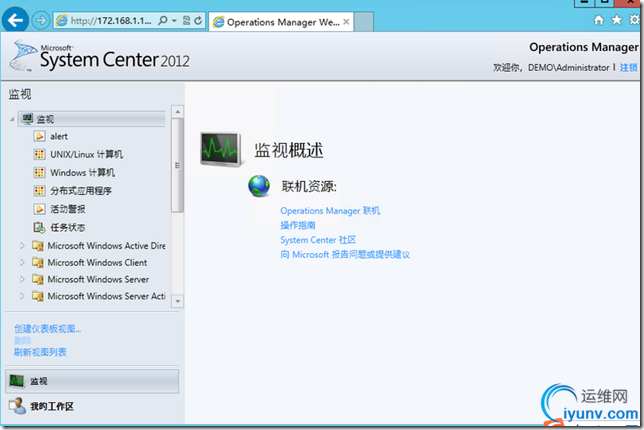This screenshot has width=644, height=430.
Task: Go back with the browser back arrow
Action: point(15,20)
